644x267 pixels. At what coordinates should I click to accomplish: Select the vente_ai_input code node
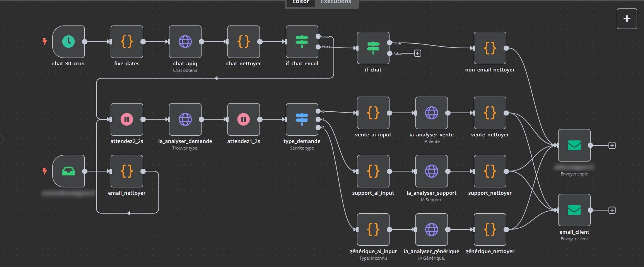click(x=373, y=113)
